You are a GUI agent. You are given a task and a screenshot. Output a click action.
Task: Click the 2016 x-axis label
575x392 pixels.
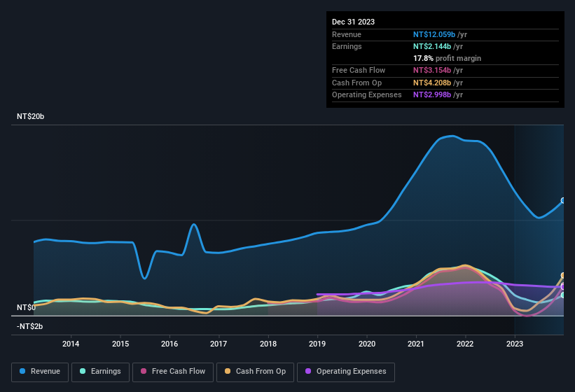coord(169,344)
